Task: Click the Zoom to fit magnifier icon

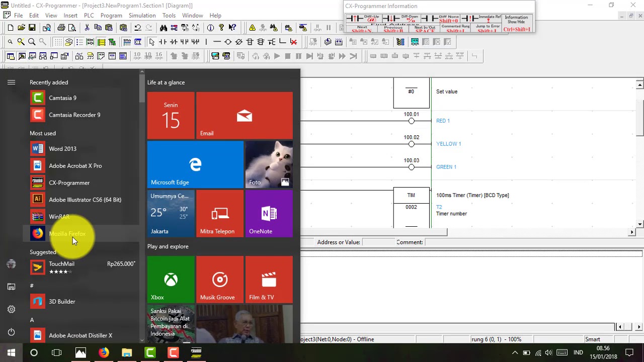Action: point(21,42)
